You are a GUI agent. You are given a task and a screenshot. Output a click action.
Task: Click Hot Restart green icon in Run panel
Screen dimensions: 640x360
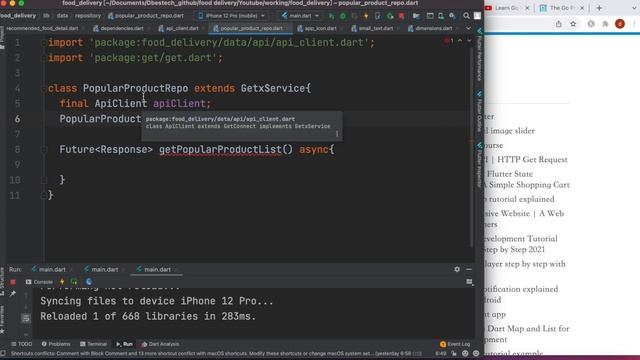(74, 282)
